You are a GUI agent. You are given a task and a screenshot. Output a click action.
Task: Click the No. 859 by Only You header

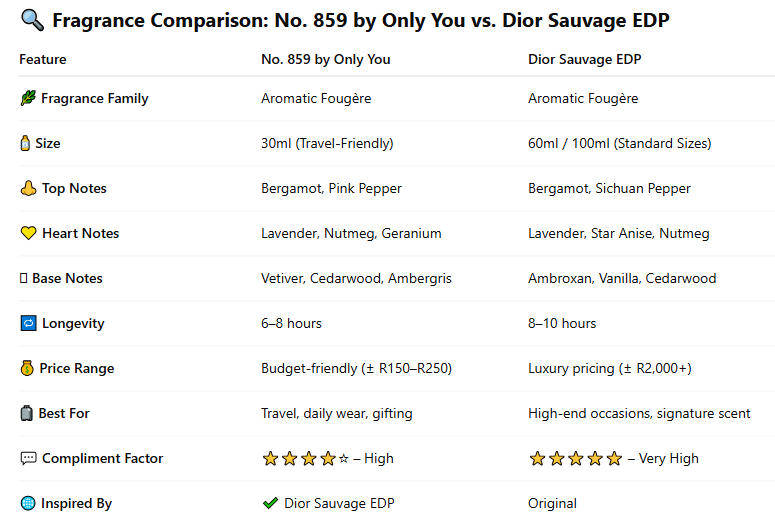[x=325, y=59]
